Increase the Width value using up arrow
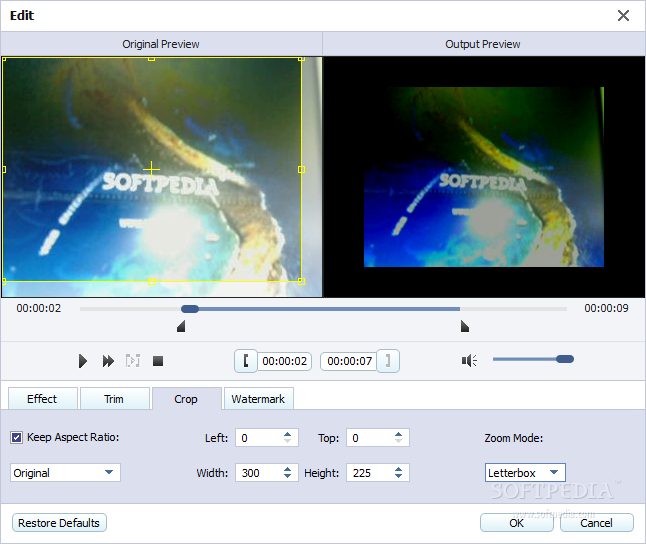Image resolution: width=646 pixels, height=544 pixels. pyautogui.click(x=288, y=469)
